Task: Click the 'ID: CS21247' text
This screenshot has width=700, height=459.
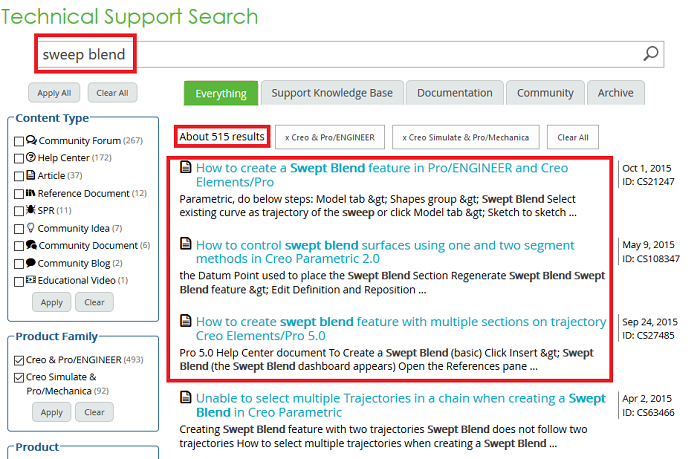Action: point(648,181)
